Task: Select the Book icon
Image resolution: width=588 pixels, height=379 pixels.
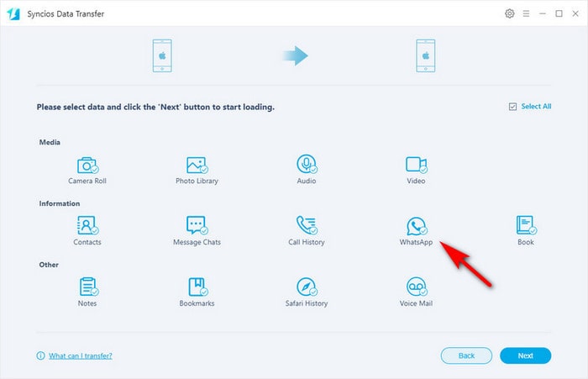Action: pos(526,225)
